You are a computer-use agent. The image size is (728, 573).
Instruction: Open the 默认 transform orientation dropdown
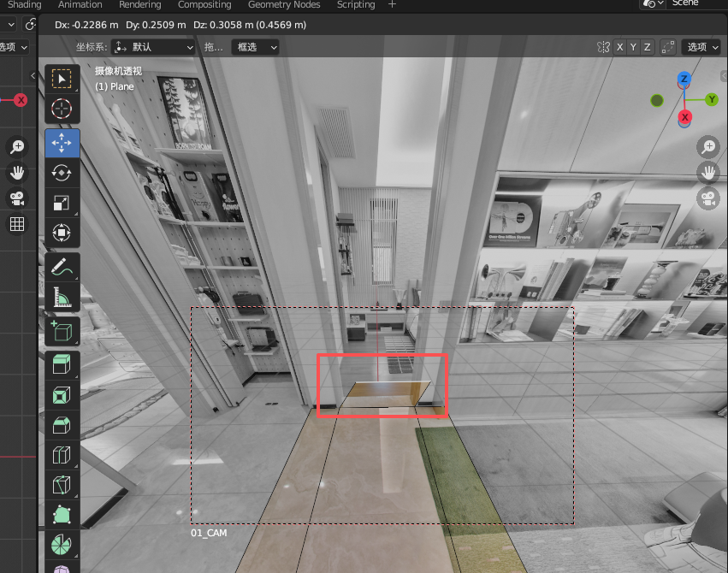(154, 47)
